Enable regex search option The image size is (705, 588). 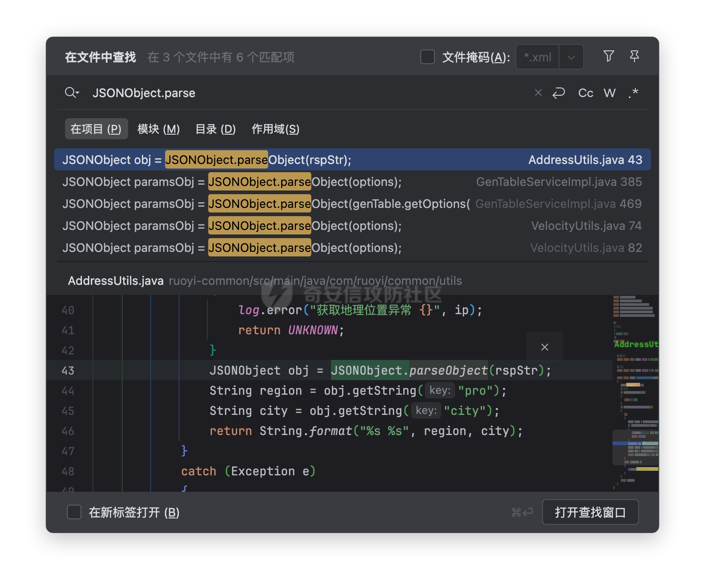click(x=634, y=93)
